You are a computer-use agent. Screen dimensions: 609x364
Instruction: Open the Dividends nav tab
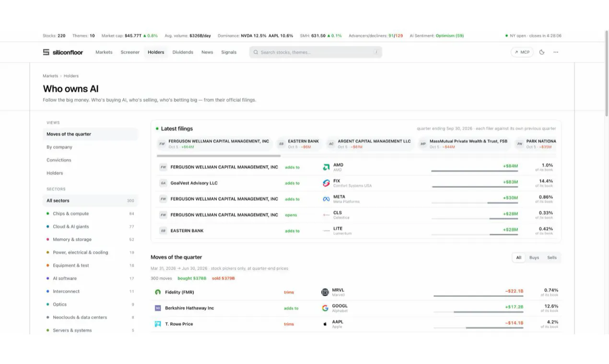[x=183, y=52]
